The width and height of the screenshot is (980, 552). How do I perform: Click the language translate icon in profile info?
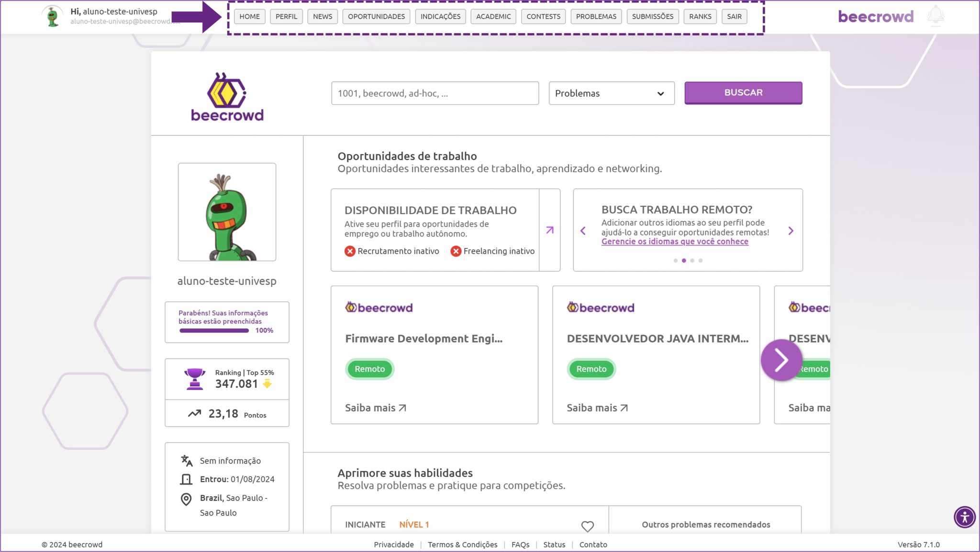pos(187,461)
